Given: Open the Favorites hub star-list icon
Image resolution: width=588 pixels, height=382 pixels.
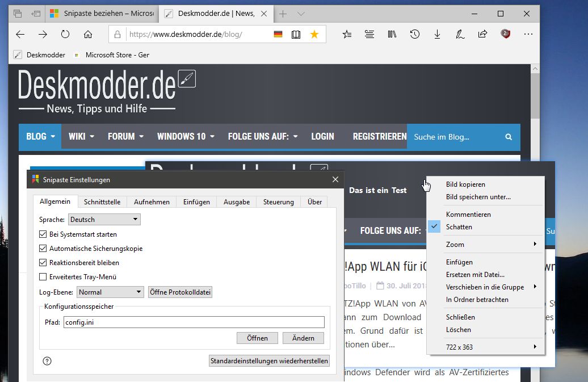Looking at the screenshot, I should tap(347, 35).
